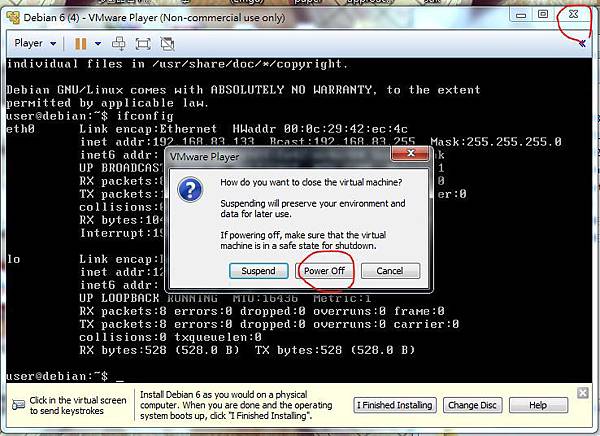The width and height of the screenshot is (600, 436).
Task: Cancel the close virtual machine dialog
Action: point(390,271)
